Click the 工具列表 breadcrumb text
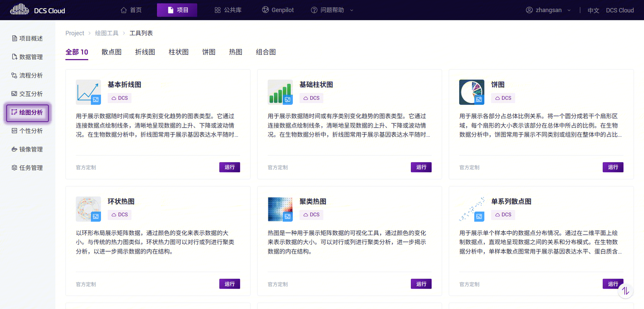The image size is (644, 309). click(141, 33)
